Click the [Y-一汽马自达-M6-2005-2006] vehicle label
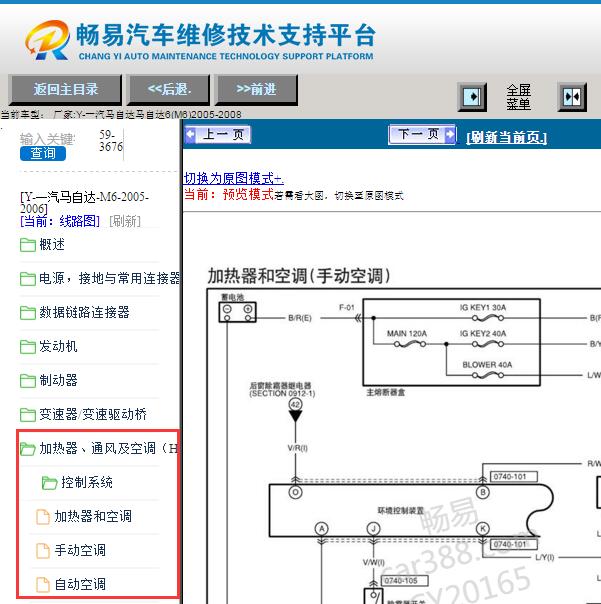 (84, 203)
